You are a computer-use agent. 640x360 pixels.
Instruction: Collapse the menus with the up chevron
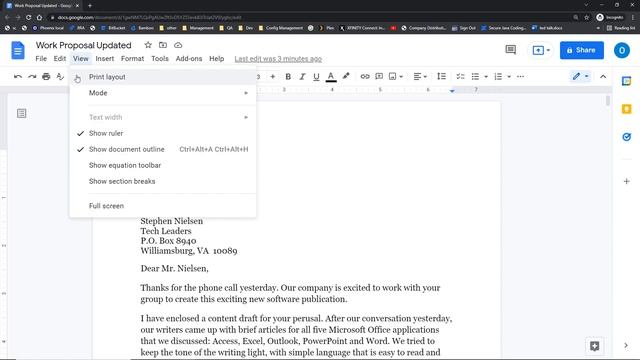click(603, 76)
